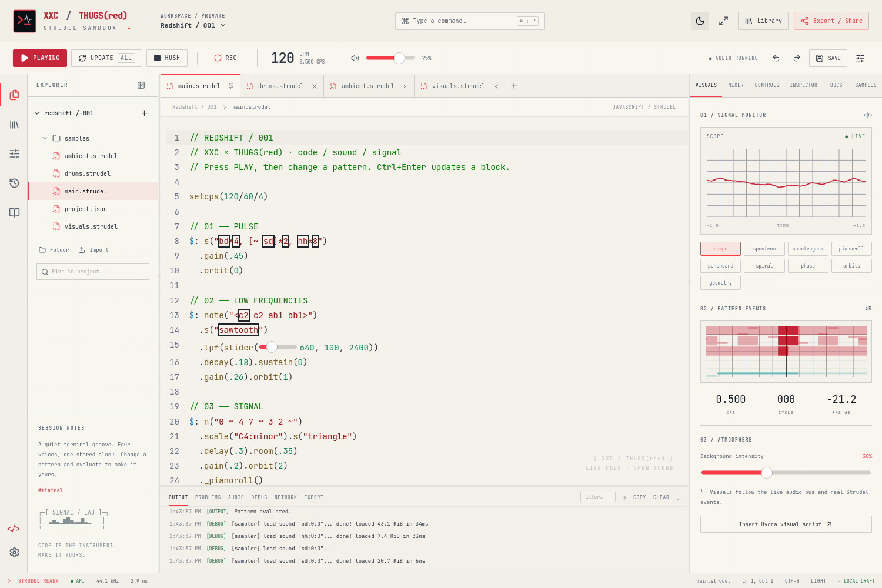Click the code brackets sidebar icon
This screenshot has width=882, height=588.
[14, 529]
